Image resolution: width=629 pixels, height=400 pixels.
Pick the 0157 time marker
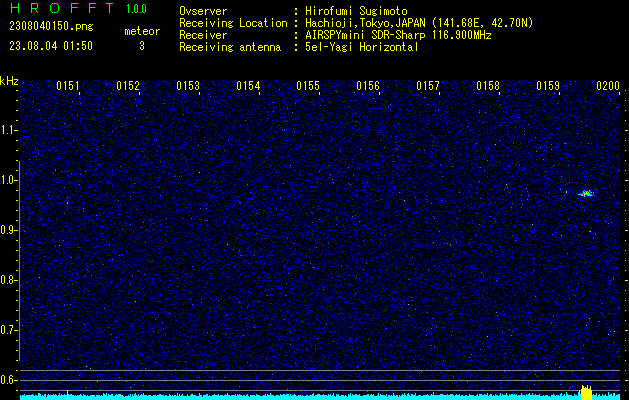(x=428, y=87)
